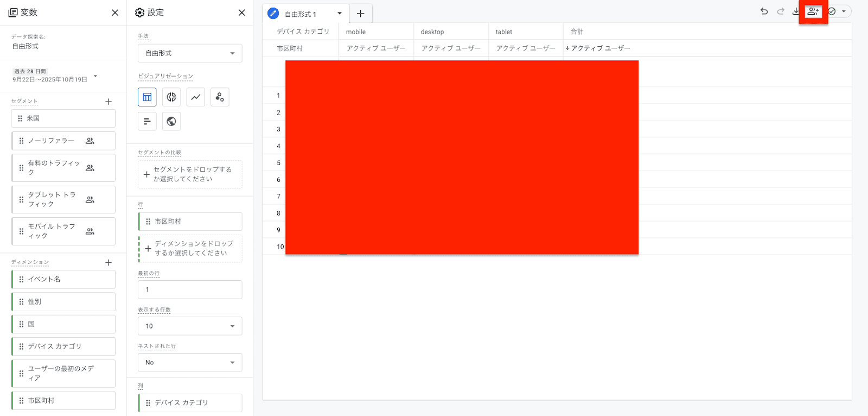868x416 pixels.
Task: Undo the last change
Action: [764, 11]
